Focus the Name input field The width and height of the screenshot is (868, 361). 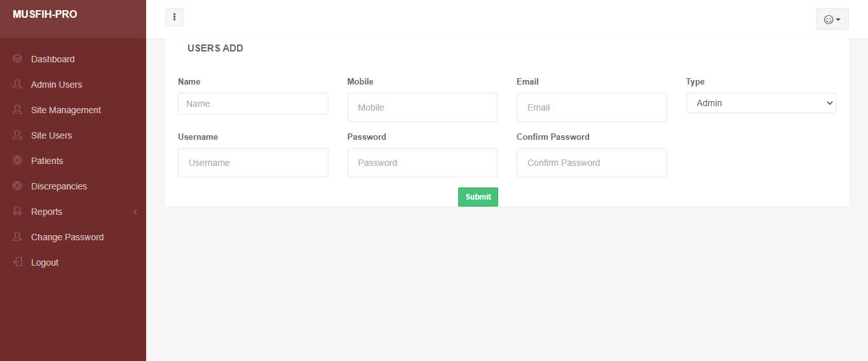click(x=253, y=104)
